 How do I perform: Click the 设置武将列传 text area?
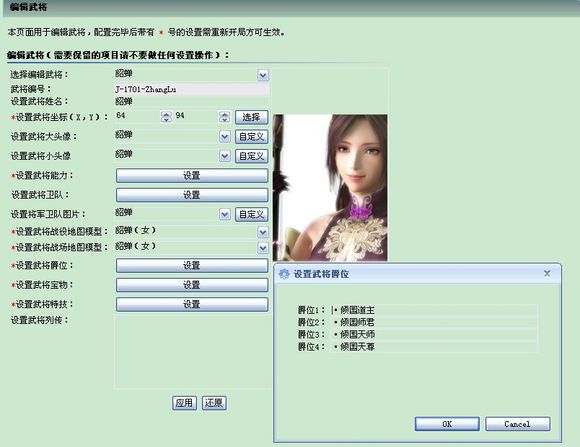pos(193,352)
